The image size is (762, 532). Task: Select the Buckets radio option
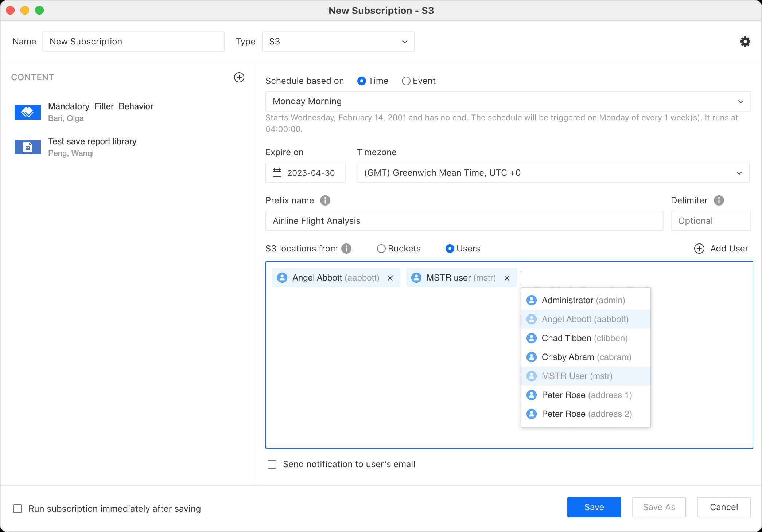pyautogui.click(x=381, y=249)
